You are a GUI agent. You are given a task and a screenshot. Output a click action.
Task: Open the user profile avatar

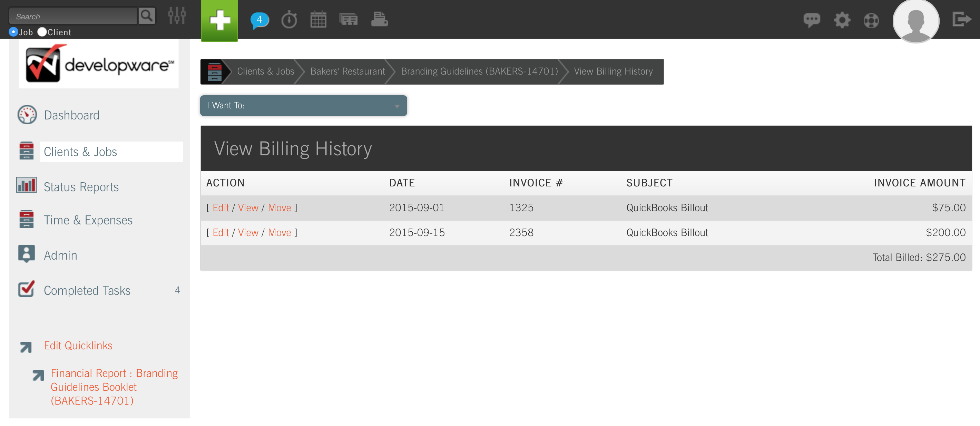click(916, 21)
